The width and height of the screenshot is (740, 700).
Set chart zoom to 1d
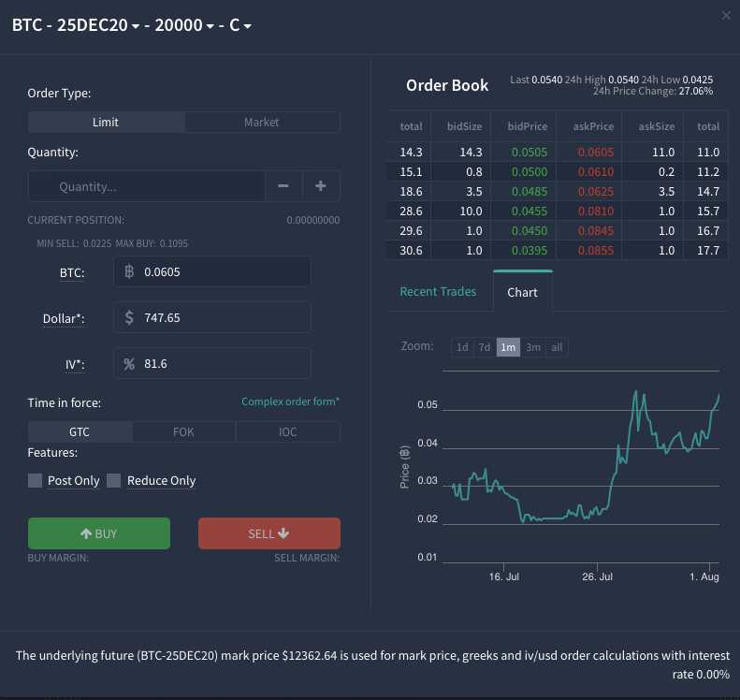click(x=462, y=347)
